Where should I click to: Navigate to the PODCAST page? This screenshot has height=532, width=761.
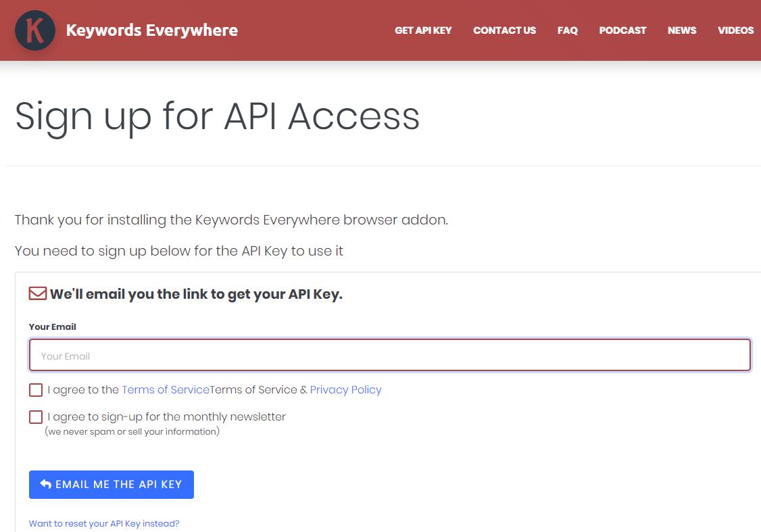coord(622,30)
